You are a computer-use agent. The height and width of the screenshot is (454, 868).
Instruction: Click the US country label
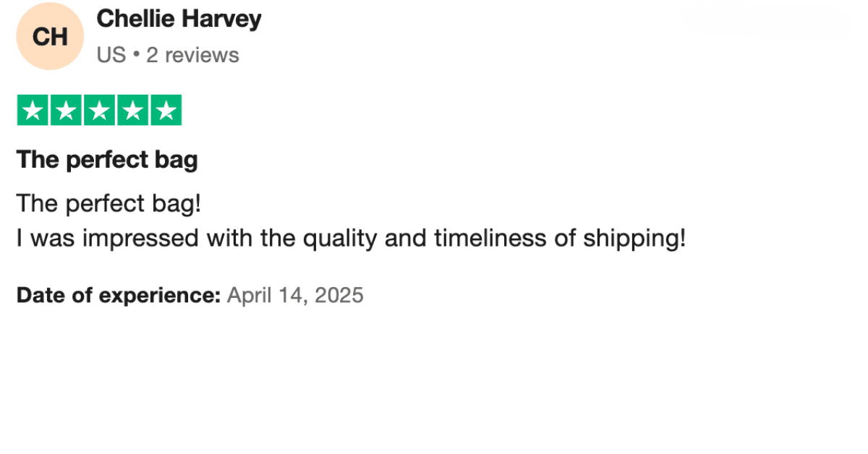(x=111, y=55)
